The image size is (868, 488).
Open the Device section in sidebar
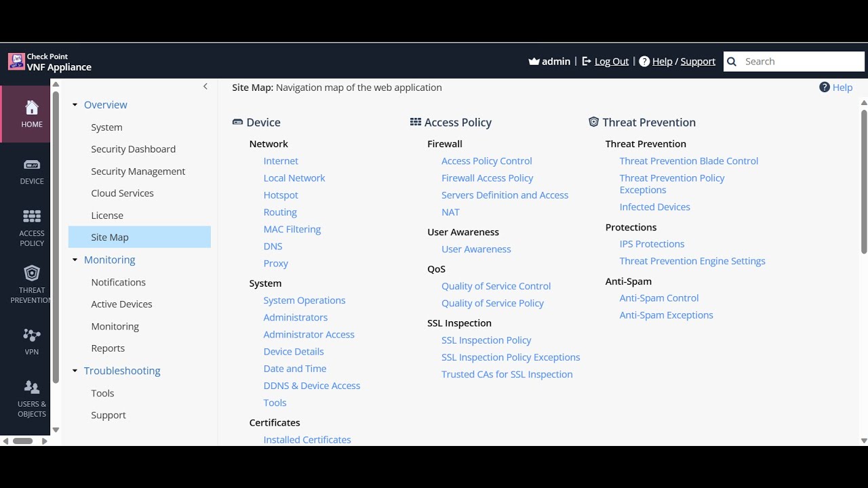tap(32, 171)
